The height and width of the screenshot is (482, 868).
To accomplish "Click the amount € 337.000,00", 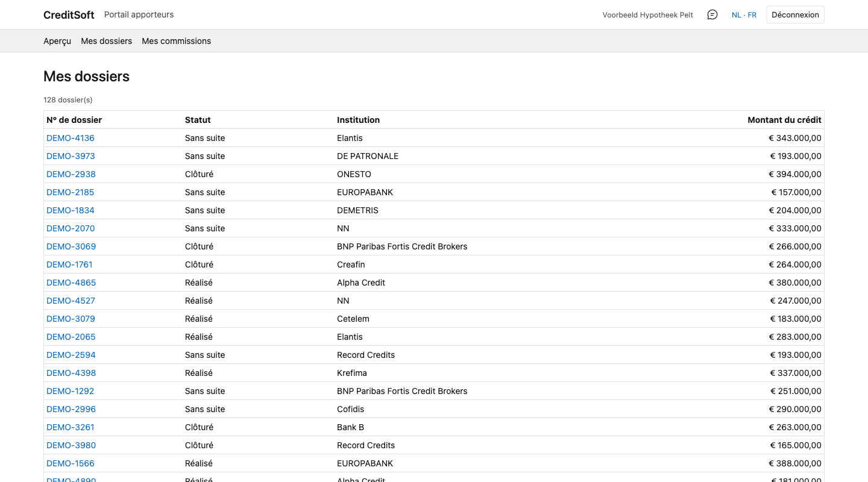I will [x=795, y=373].
